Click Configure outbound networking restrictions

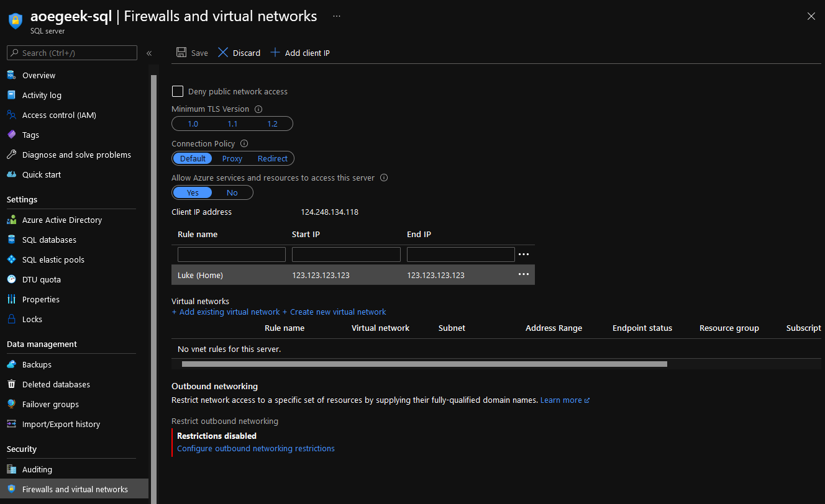256,449
